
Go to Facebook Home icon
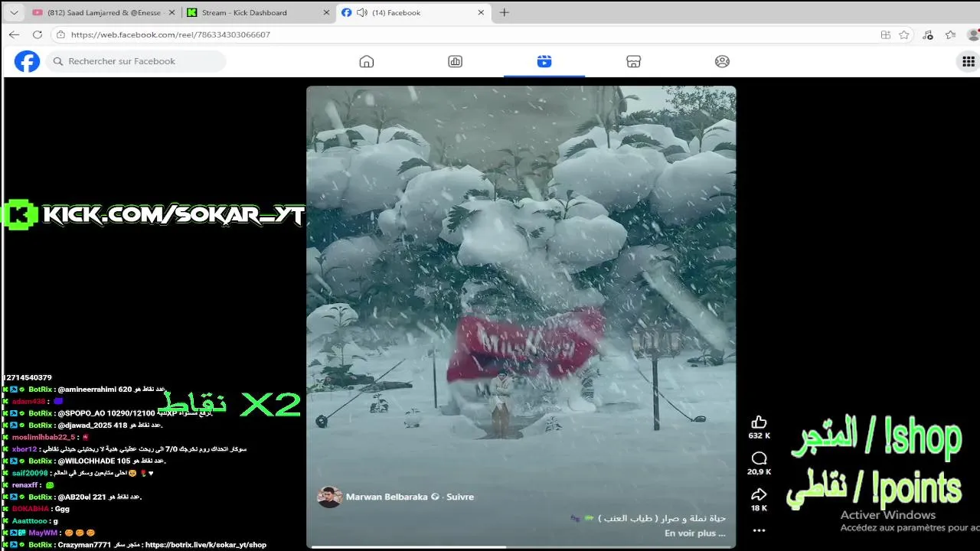pyautogui.click(x=367, y=61)
